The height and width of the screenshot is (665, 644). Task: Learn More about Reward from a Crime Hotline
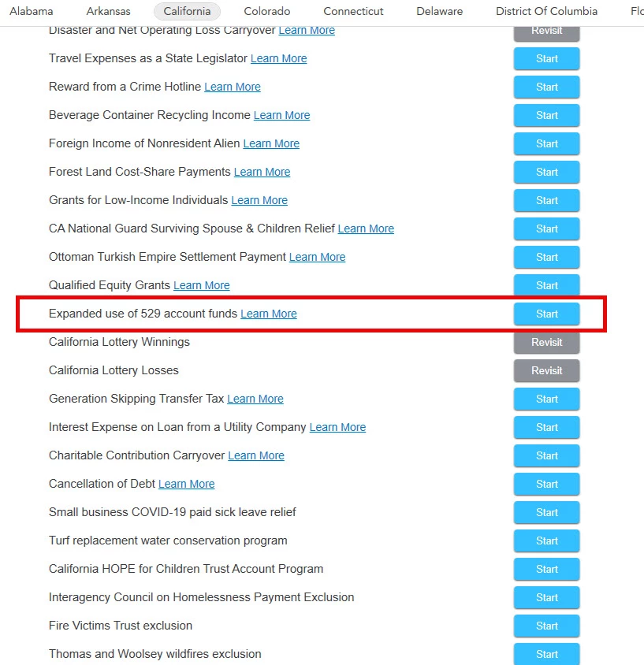[x=233, y=87]
